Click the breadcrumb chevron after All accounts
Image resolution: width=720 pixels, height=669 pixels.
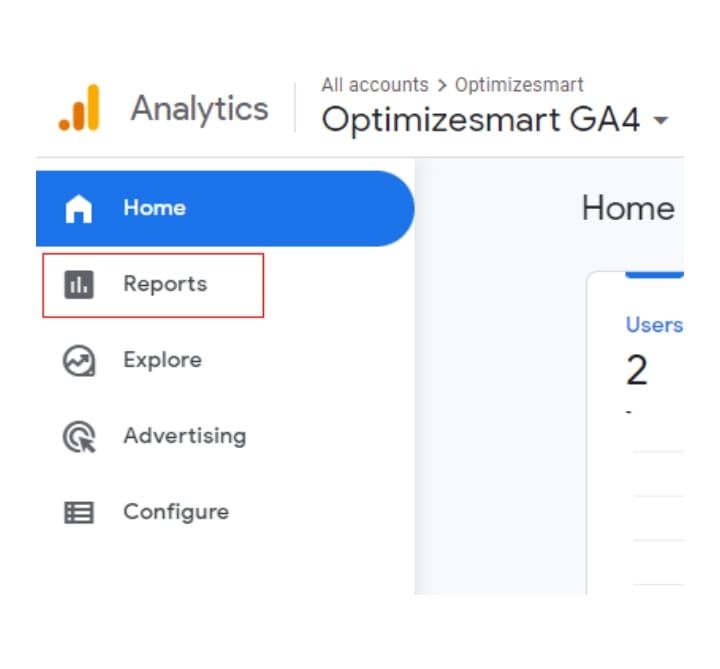[x=442, y=85]
